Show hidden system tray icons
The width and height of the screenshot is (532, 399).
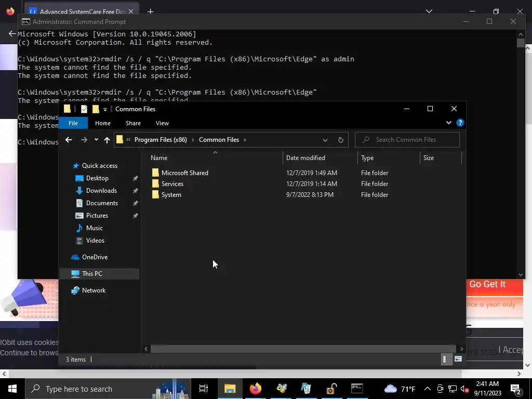click(428, 389)
